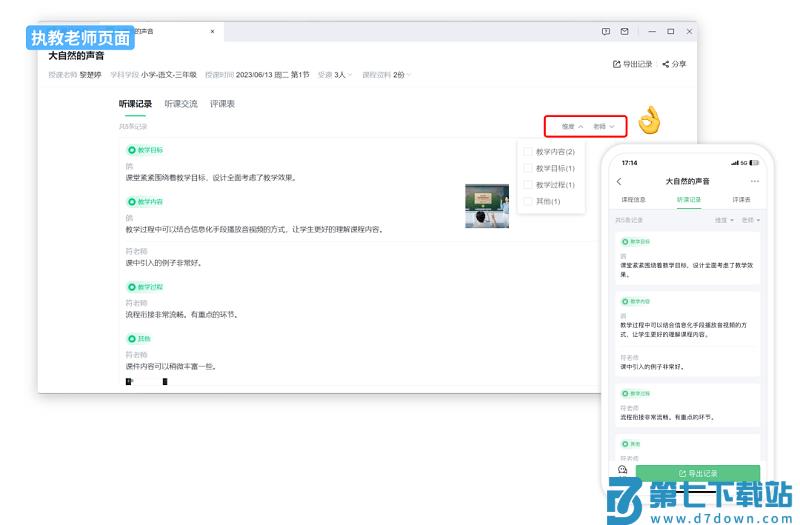Viewport: 800px width, 525px height.
Task: Click 导出记录 export button in desktop window
Action: coord(633,64)
